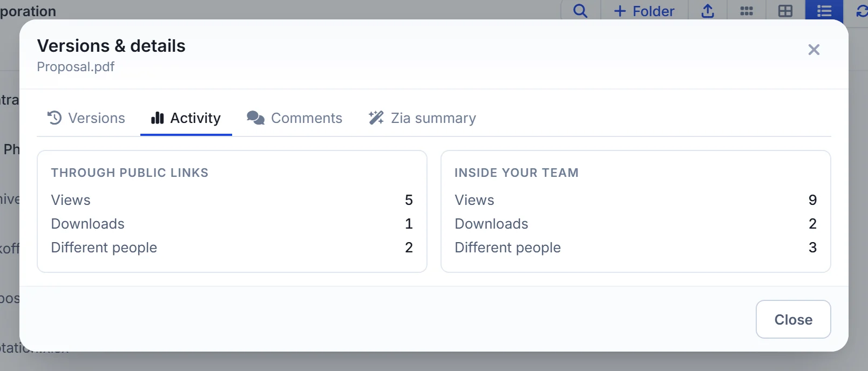Click 'Different people' label under public links

104,248
